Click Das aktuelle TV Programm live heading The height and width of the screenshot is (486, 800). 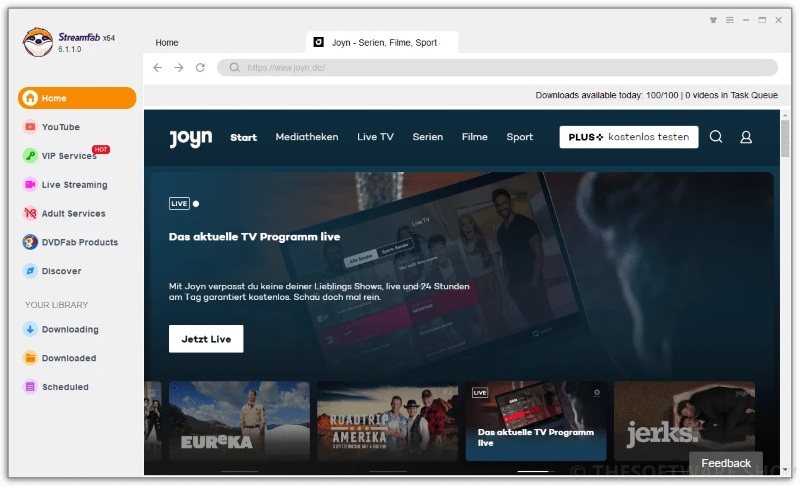pos(254,237)
